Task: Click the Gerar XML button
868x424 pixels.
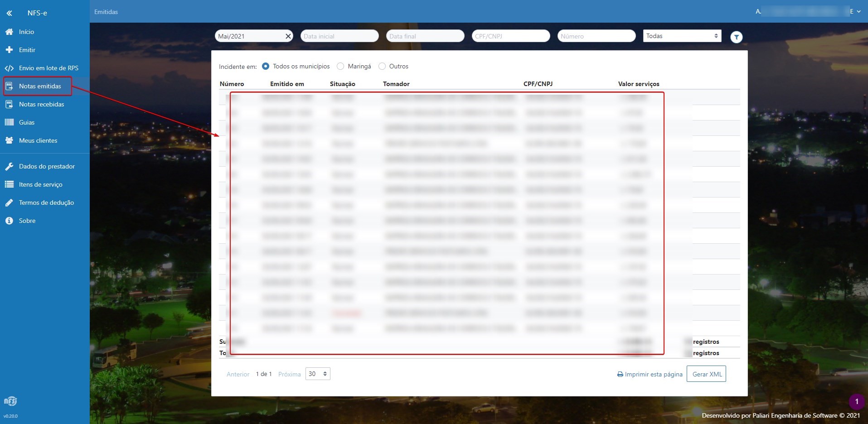Action: (706, 374)
